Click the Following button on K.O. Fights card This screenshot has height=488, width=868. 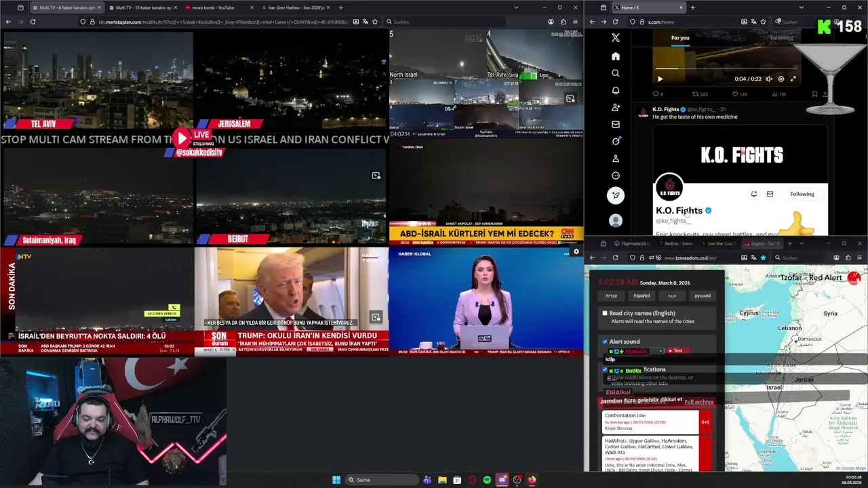pyautogui.click(x=802, y=194)
